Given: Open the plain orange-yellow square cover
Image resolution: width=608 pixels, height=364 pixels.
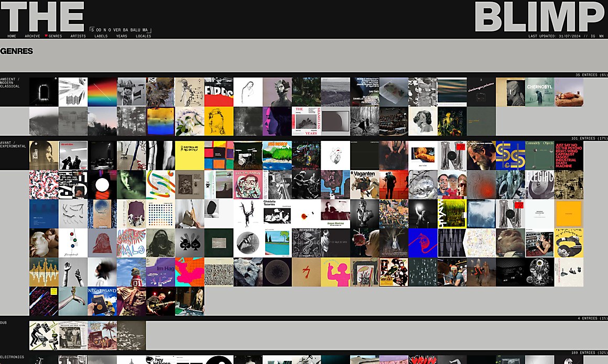Looking at the screenshot, I should [569, 214].
